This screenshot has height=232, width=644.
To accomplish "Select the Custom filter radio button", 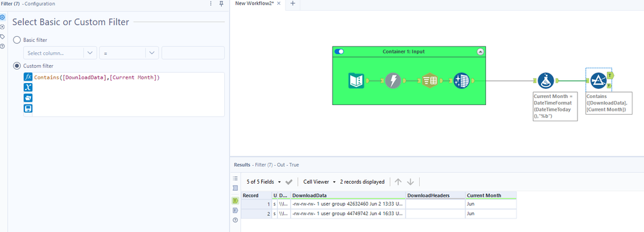I will pyautogui.click(x=17, y=66).
